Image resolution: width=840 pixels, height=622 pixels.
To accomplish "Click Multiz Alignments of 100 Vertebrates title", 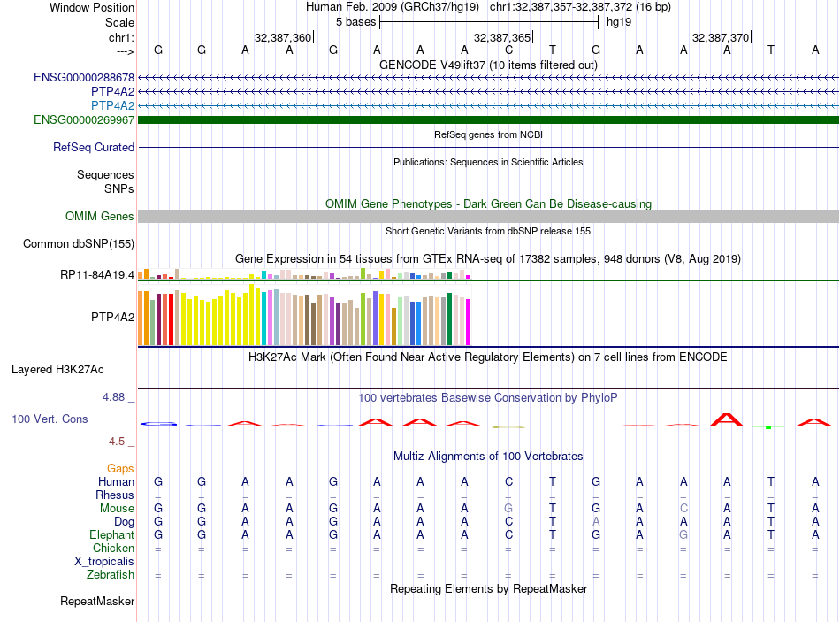I will pyautogui.click(x=488, y=457).
